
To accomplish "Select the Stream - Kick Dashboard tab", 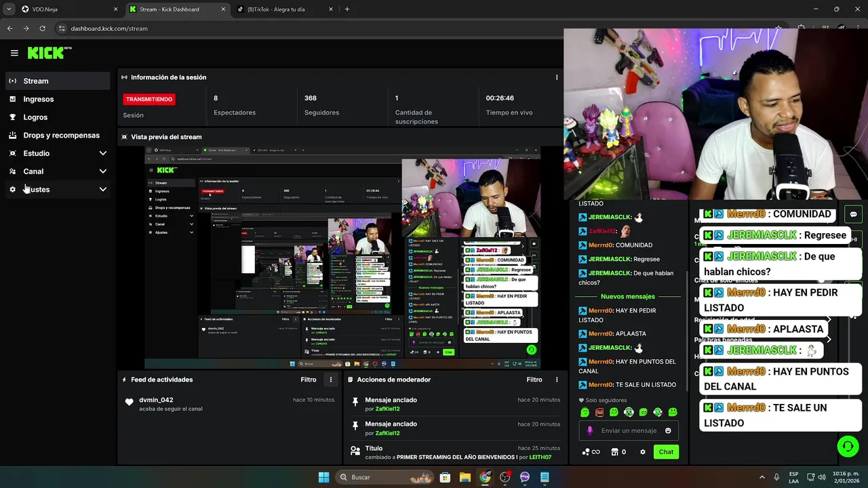I will tap(176, 9).
